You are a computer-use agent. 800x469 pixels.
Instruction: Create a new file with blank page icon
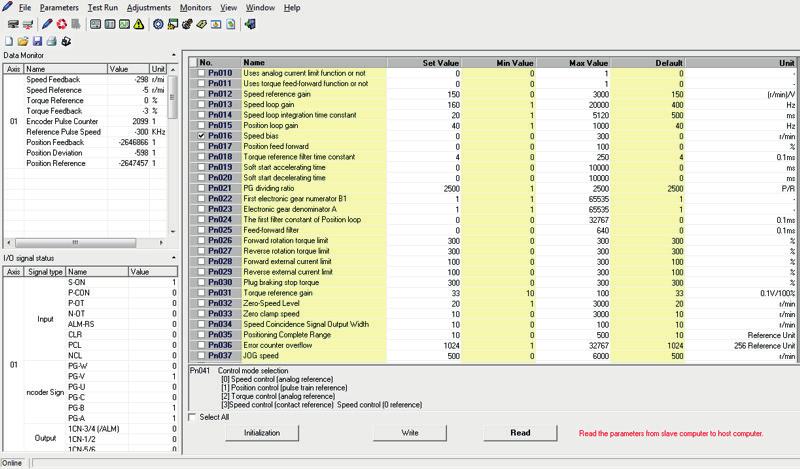(x=9, y=41)
